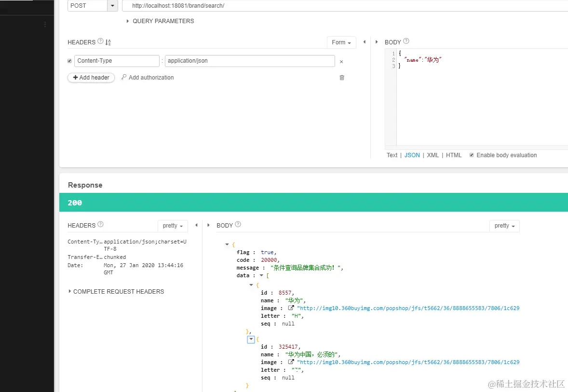Select the id value 8557
568x392 pixels.
coord(285,293)
